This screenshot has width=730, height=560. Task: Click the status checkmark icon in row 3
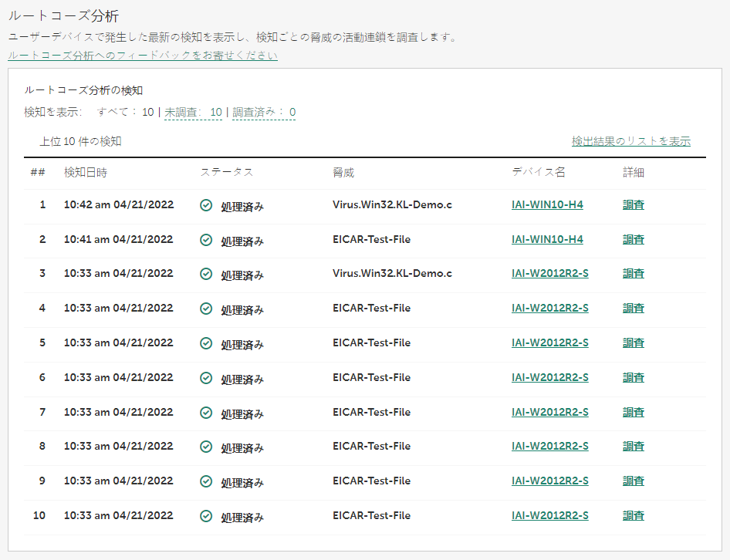[206, 274]
